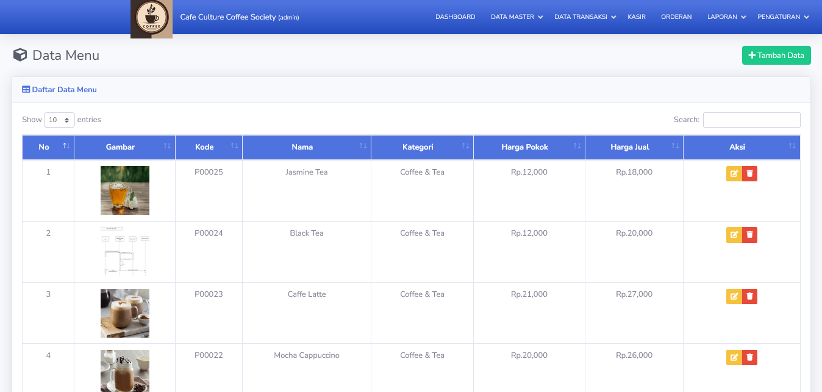Open the Laporan dropdown menu
Screen dimensions: 822x392
point(726,17)
